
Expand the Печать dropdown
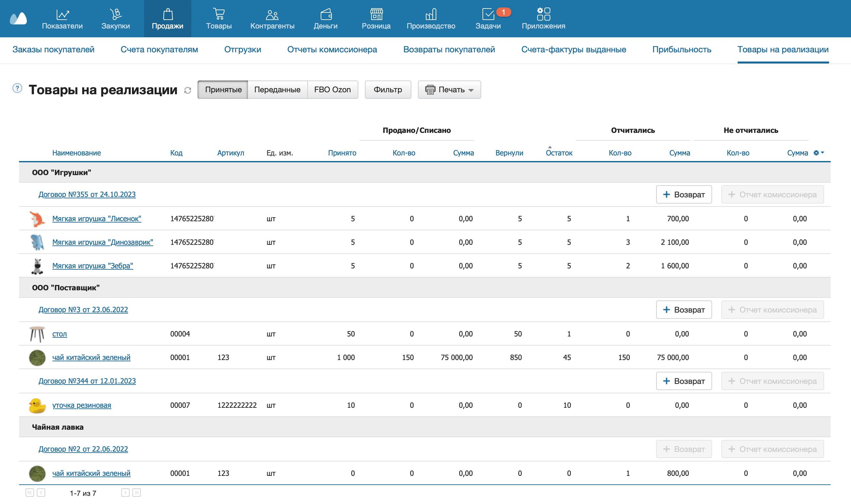449,90
